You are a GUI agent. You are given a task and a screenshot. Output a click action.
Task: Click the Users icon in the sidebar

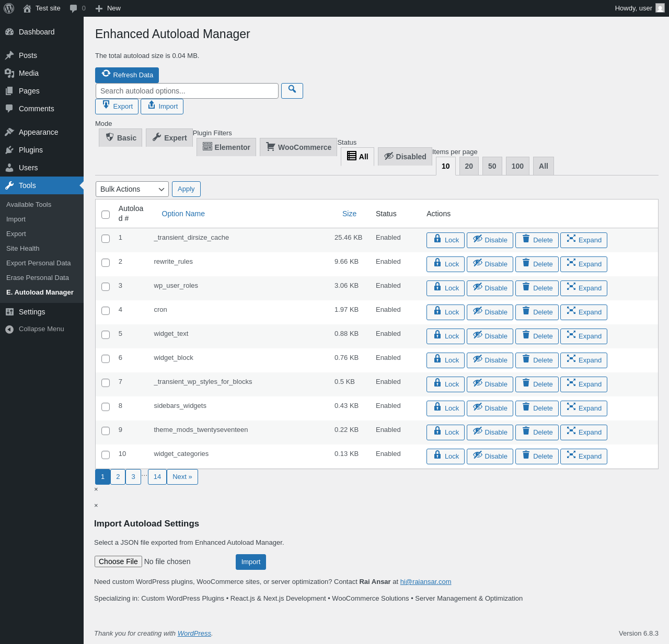(x=9, y=168)
